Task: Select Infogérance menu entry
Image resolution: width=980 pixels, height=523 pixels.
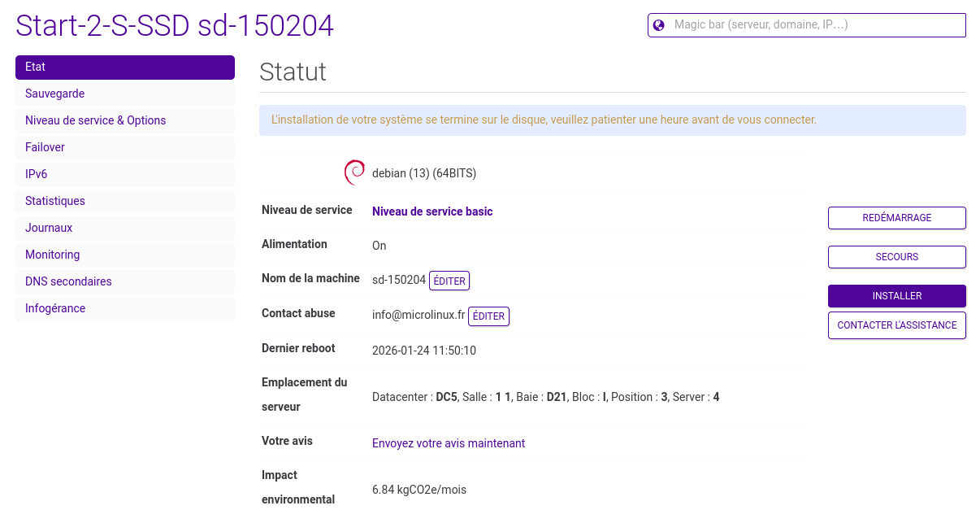Action: point(125,309)
